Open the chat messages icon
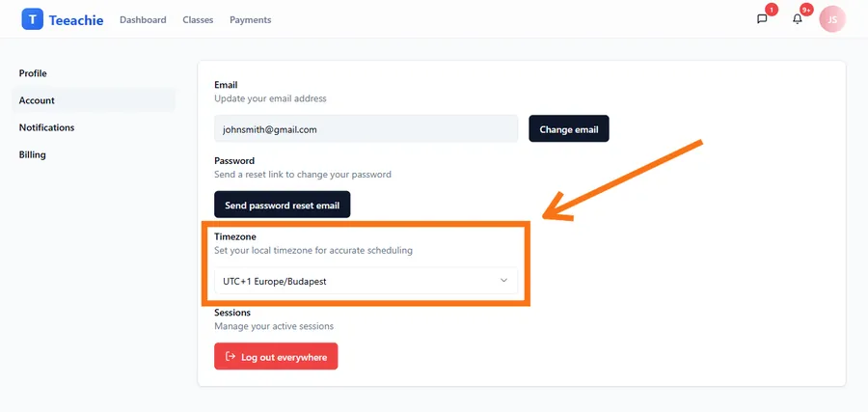868x412 pixels. tap(762, 19)
